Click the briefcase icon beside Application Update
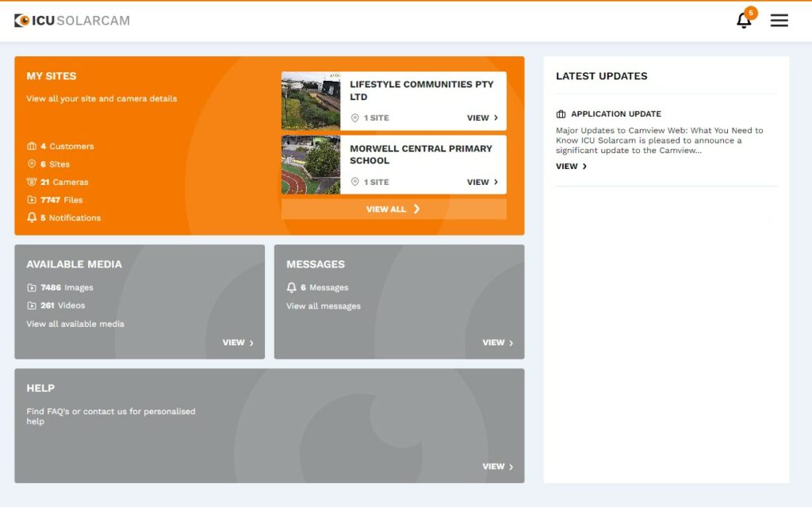The image size is (812, 507). [561, 114]
